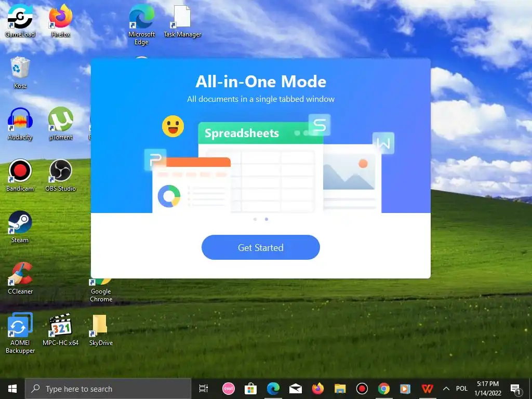
Task: Open Google Chrome from the taskbar
Action: click(x=384, y=389)
